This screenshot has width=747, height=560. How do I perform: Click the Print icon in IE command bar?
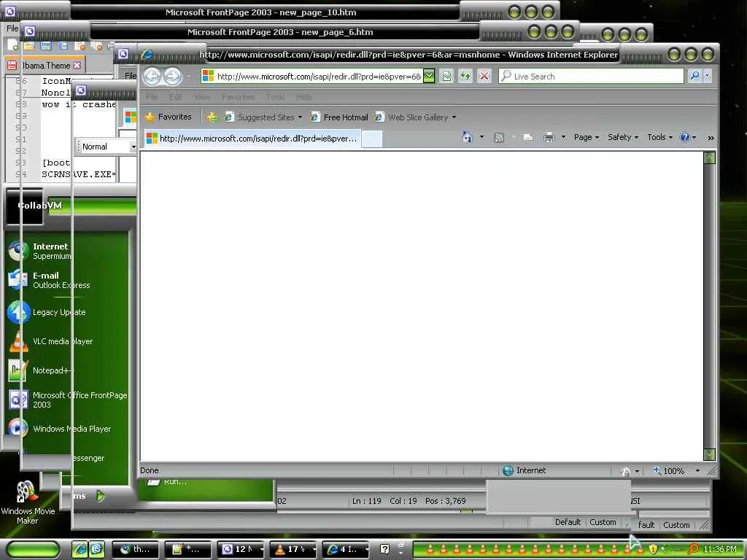tap(549, 138)
